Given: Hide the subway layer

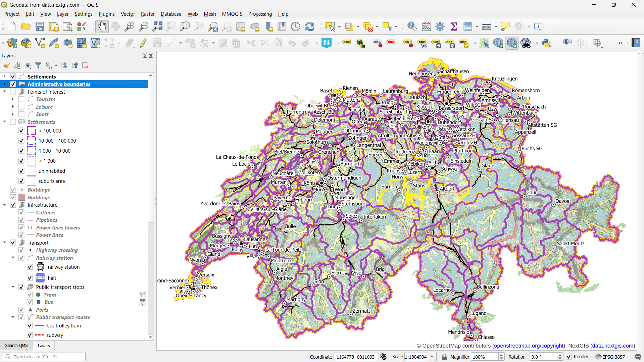Looking at the screenshot, I should (x=30, y=334).
